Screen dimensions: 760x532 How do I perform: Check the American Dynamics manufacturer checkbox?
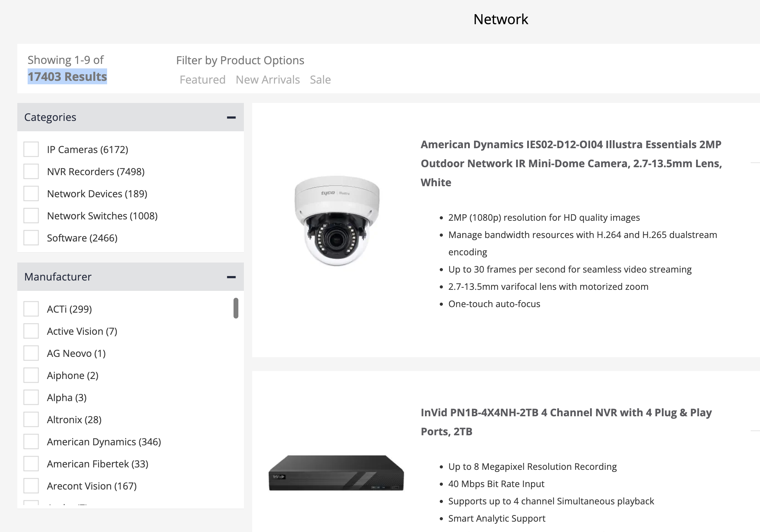(31, 441)
